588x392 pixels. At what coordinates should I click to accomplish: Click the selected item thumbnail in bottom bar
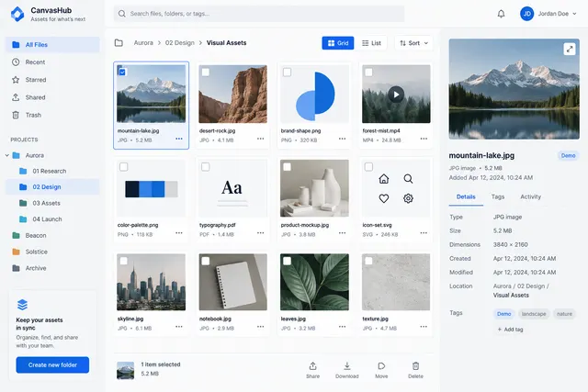(x=125, y=370)
